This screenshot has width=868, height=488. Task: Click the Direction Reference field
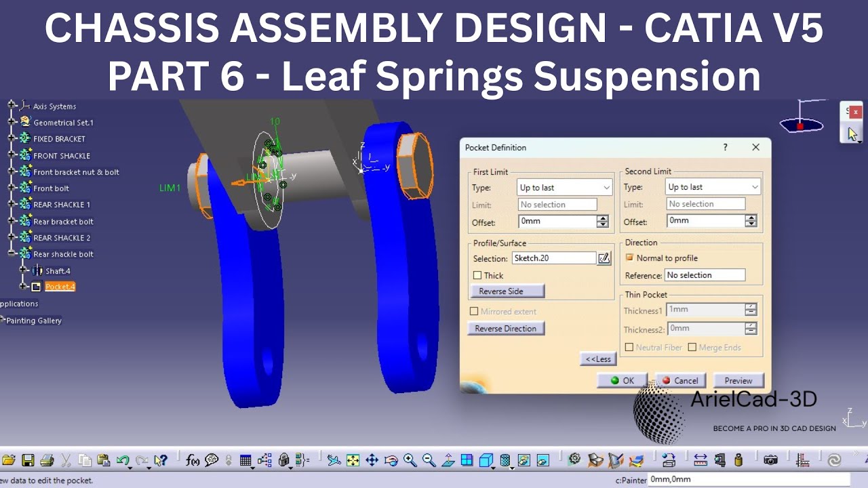[x=705, y=275]
